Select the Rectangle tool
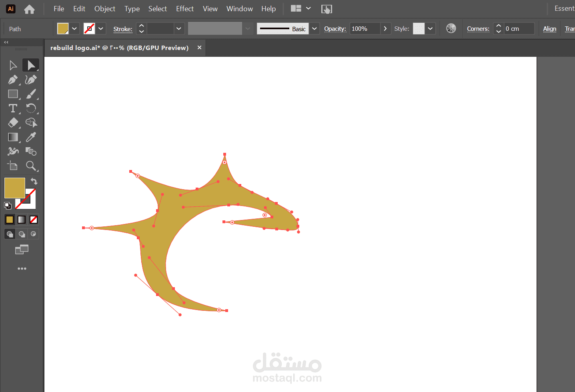This screenshot has width=575, height=392. (13, 94)
